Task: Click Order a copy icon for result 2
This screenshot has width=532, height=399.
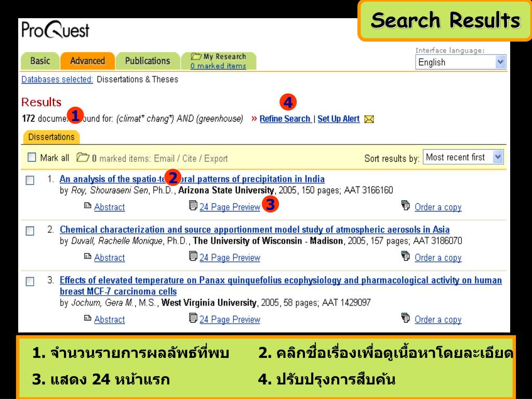Action: tap(405, 256)
